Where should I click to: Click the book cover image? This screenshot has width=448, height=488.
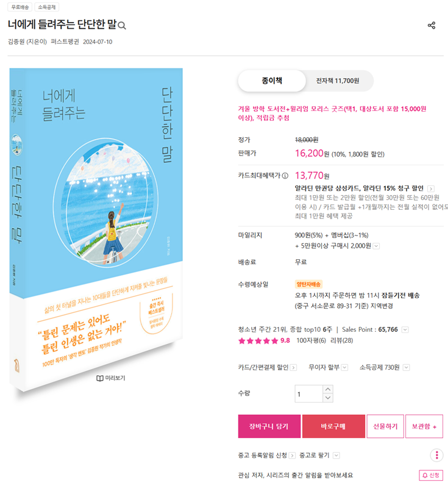[x=96, y=230]
